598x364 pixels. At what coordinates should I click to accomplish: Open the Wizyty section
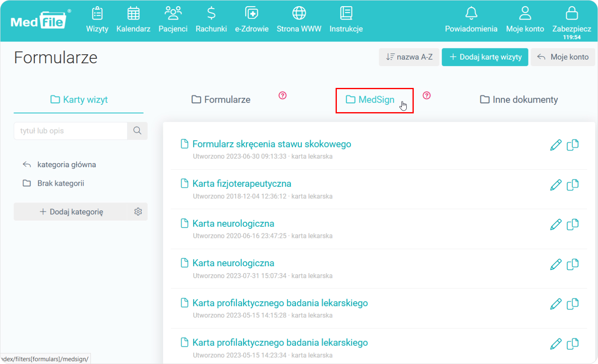point(97,20)
